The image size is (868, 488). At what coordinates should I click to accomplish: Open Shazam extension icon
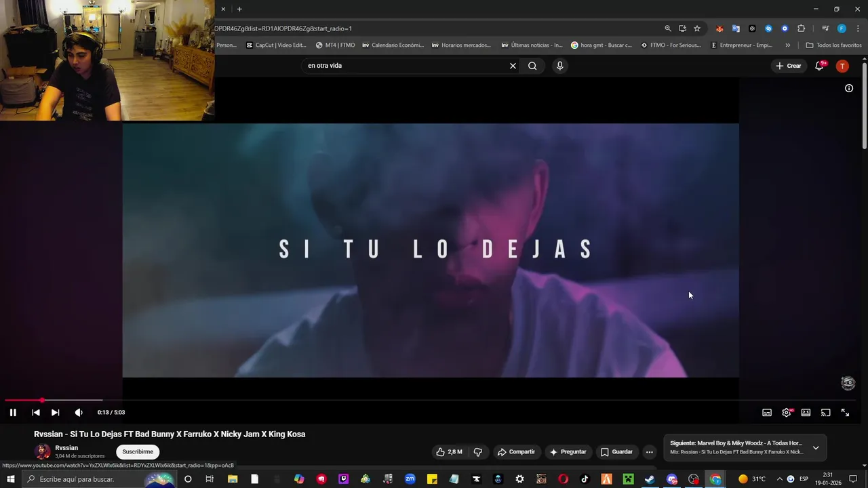[x=768, y=28]
